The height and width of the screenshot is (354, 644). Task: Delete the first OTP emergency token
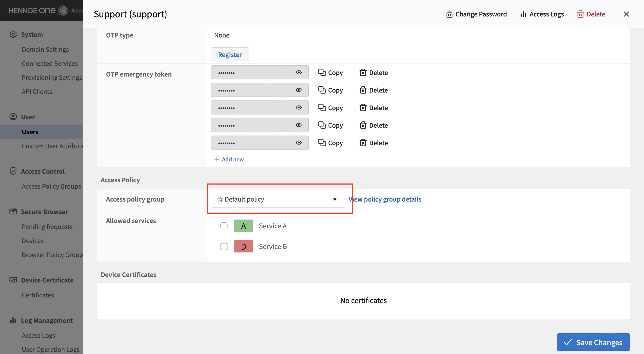[374, 73]
